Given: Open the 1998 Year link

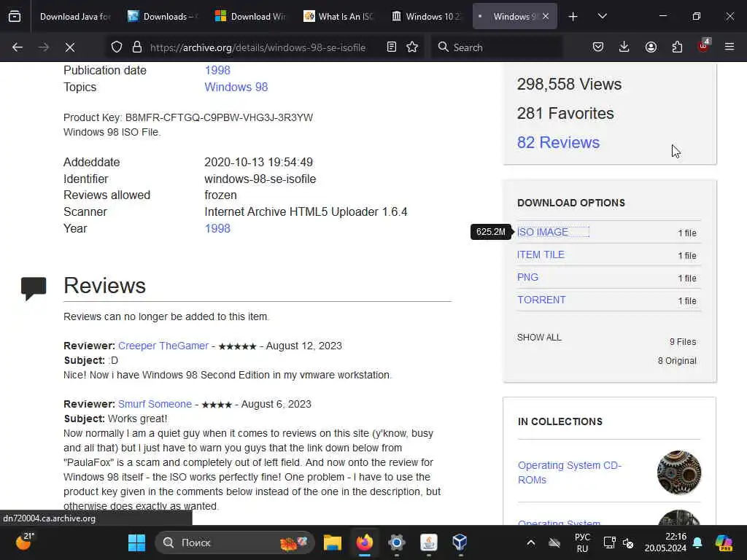Looking at the screenshot, I should [x=217, y=228].
